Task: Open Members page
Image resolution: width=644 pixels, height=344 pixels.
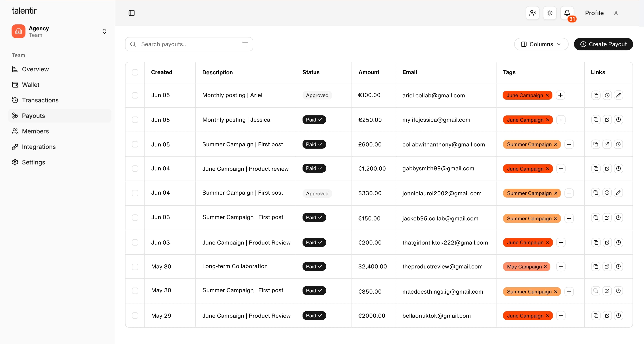Action: click(60, 131)
